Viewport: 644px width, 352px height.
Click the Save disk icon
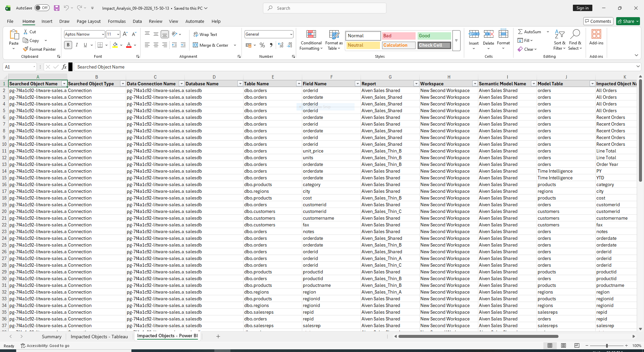pos(57,8)
